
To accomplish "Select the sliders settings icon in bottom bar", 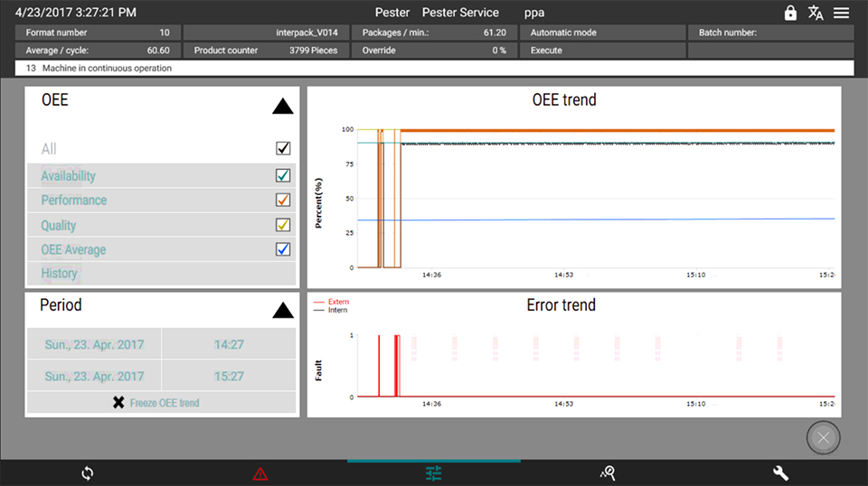I will coord(434,472).
